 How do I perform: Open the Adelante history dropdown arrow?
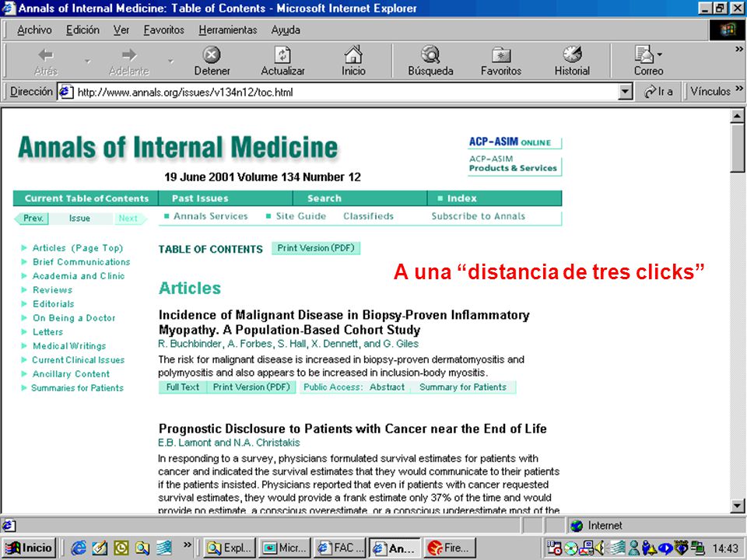point(170,61)
